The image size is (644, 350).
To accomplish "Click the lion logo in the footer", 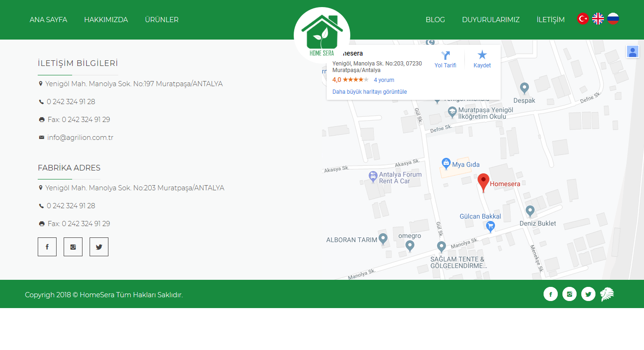I will (607, 294).
